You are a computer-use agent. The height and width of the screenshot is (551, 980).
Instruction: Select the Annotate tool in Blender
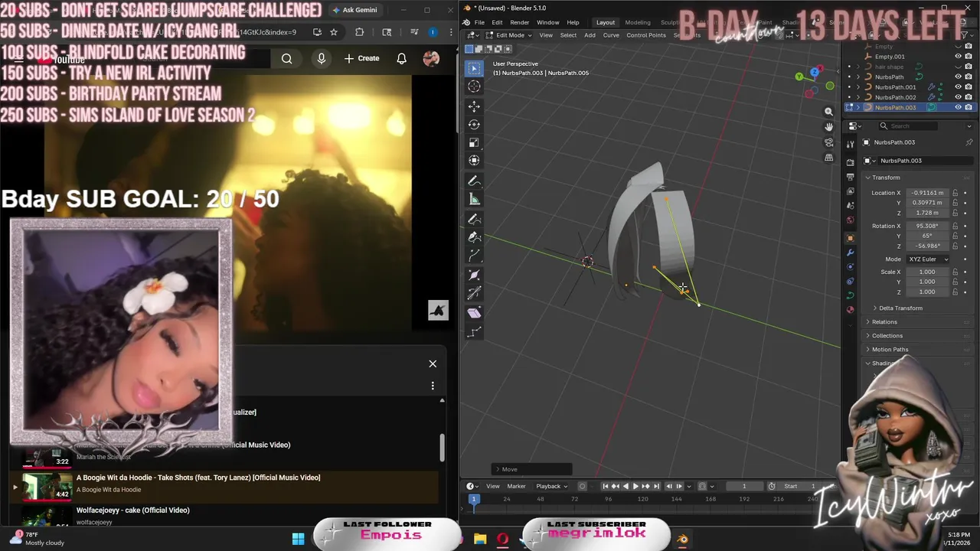(474, 181)
